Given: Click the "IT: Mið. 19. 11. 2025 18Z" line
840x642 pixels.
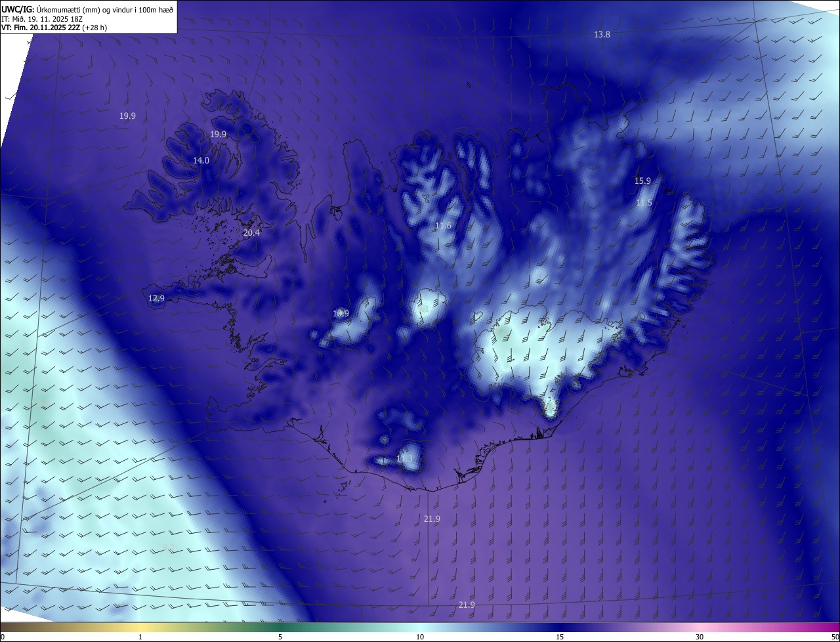Looking at the screenshot, I should 41,18.
